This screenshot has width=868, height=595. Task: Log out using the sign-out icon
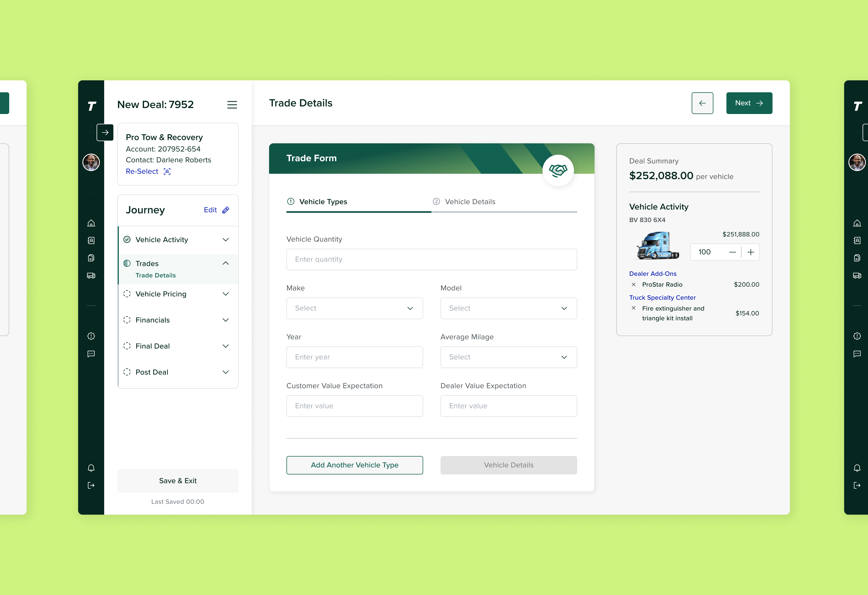pos(91,485)
